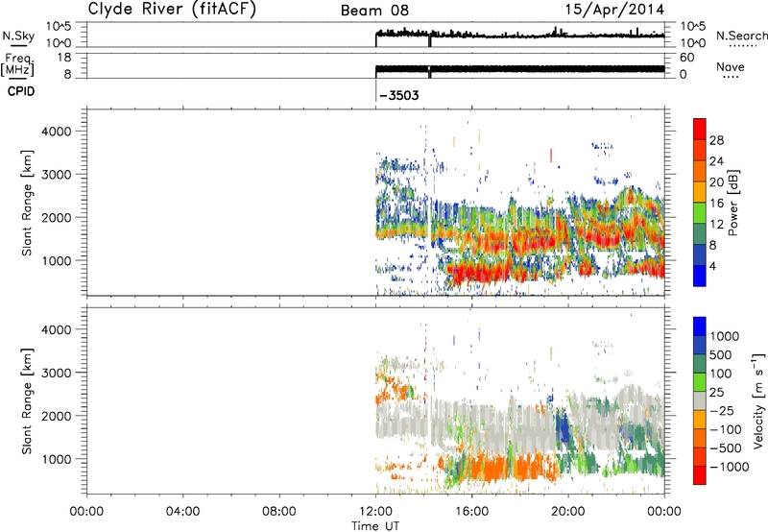
Task: Pick the orange 20-24 dB power swatch
Action: [700, 172]
